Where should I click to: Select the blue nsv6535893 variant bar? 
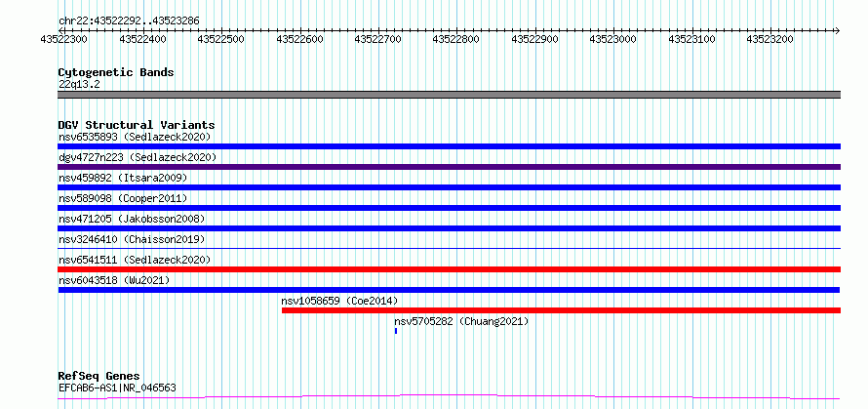449,146
